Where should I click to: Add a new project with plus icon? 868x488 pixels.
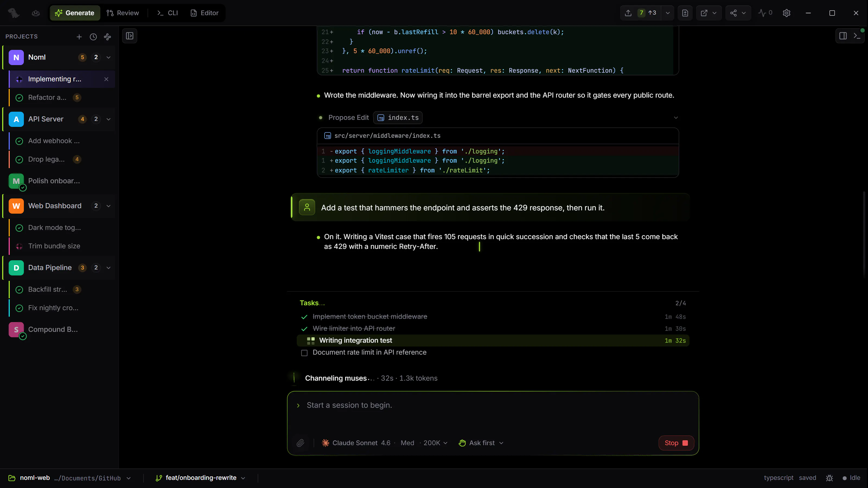pos(79,37)
